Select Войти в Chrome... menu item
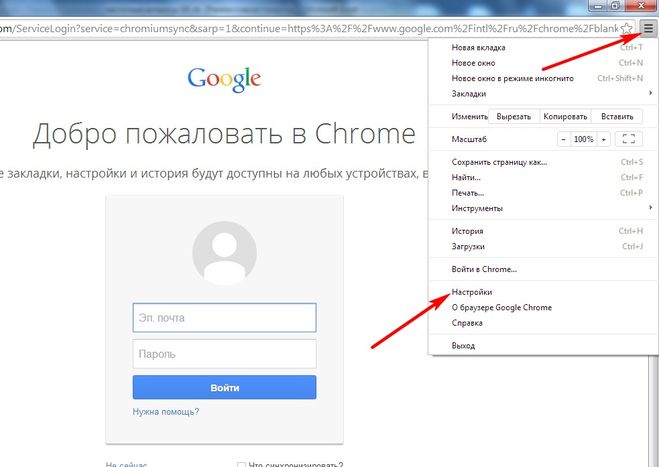The height and width of the screenshot is (467, 659). coord(543,269)
